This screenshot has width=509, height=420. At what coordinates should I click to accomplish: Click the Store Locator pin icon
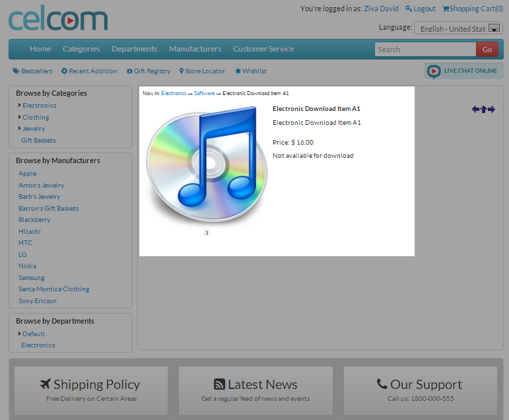[x=182, y=71]
